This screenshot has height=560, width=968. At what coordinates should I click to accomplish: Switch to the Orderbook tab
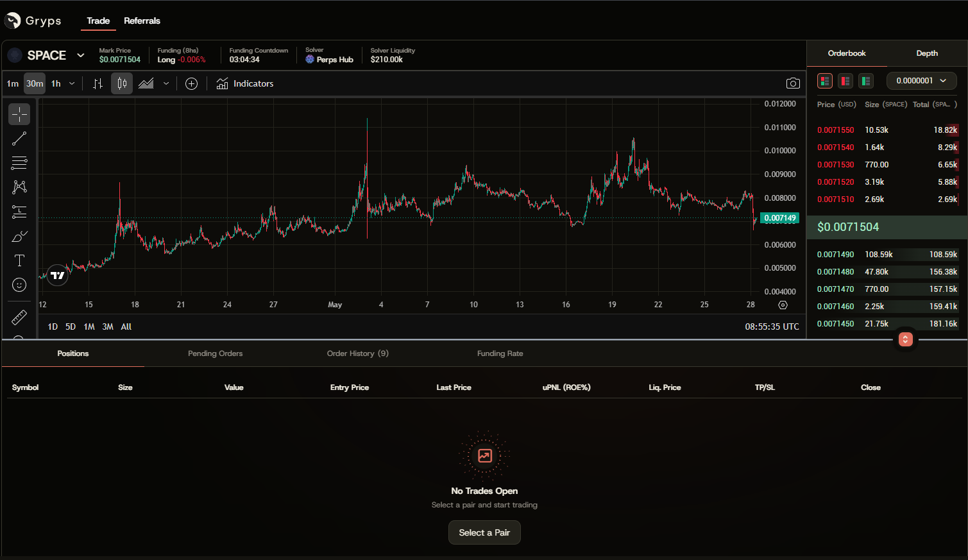click(847, 53)
